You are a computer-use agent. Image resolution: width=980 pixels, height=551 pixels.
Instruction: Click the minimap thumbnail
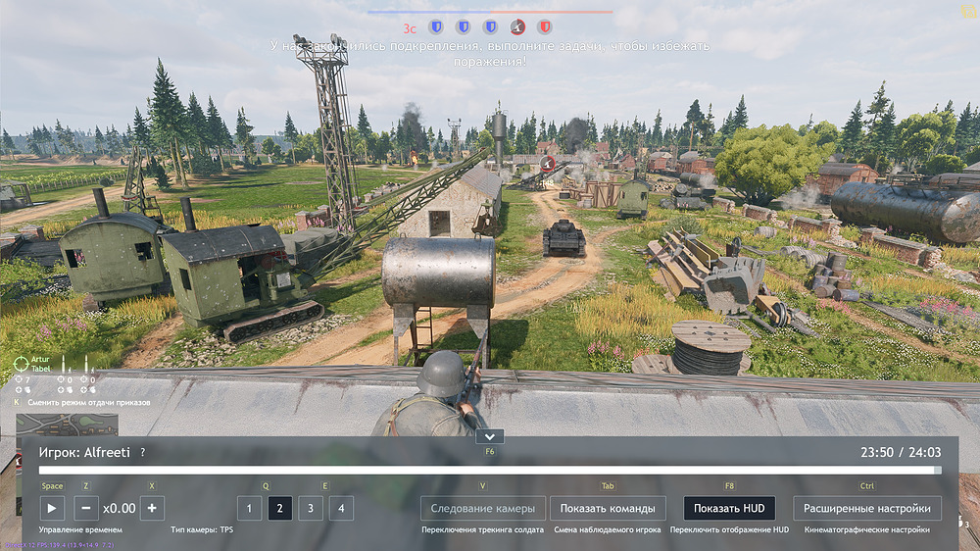click(x=68, y=426)
